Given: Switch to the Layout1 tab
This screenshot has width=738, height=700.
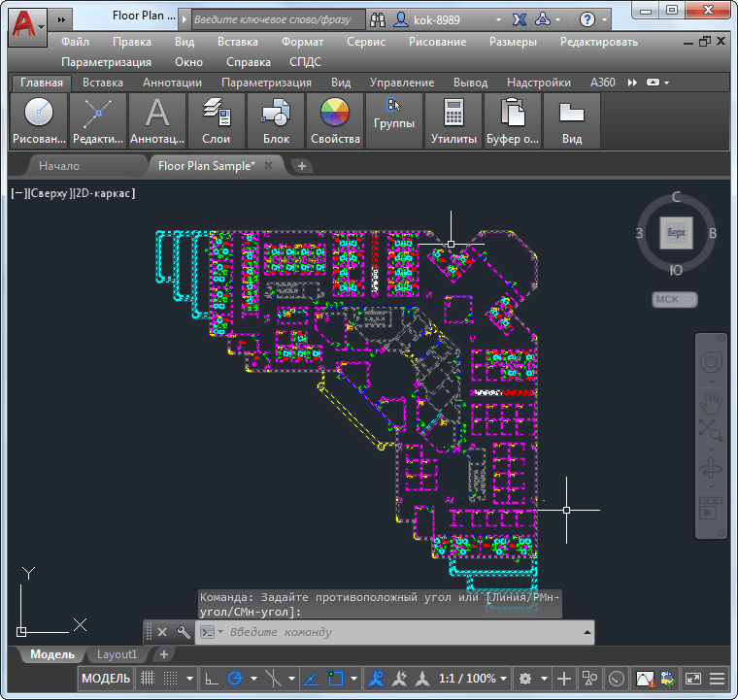Looking at the screenshot, I should 117,654.
